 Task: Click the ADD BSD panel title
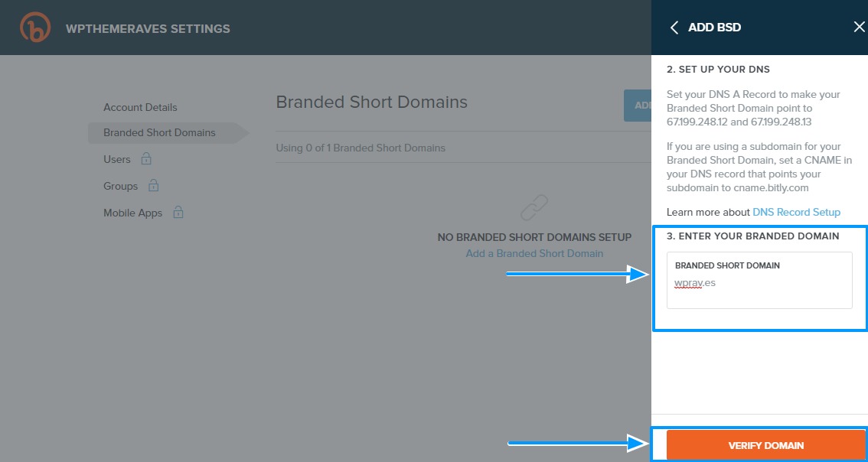[x=714, y=28]
